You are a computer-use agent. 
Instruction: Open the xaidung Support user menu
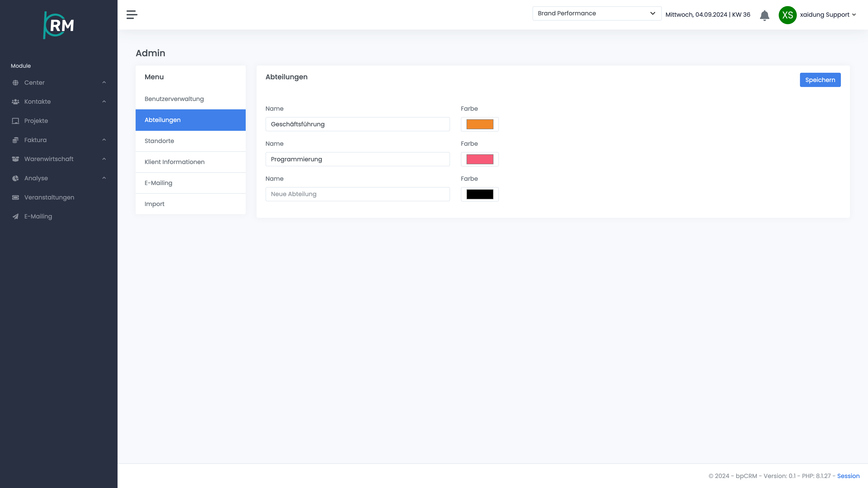coord(828,15)
